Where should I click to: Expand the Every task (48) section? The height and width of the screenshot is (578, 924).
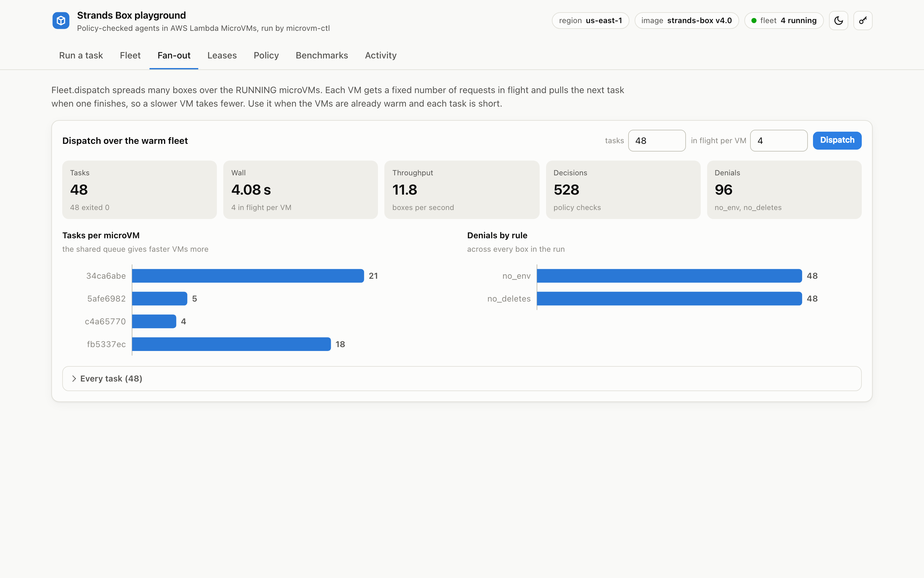coord(462,379)
